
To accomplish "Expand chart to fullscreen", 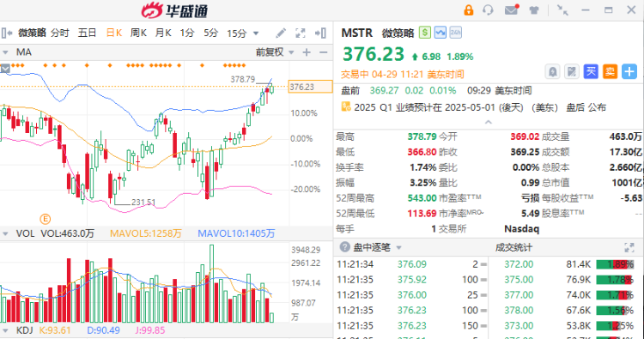I will click(301, 33).
